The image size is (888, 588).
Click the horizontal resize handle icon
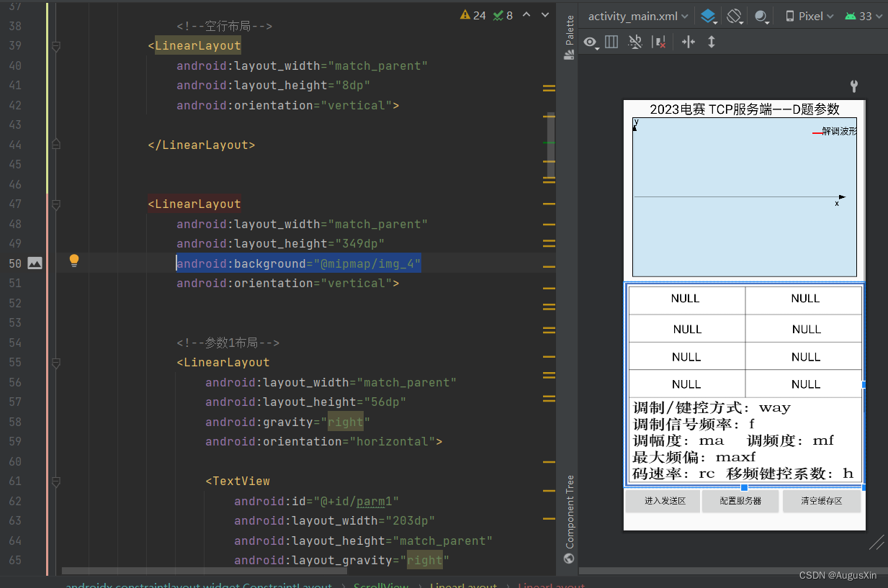(x=688, y=42)
